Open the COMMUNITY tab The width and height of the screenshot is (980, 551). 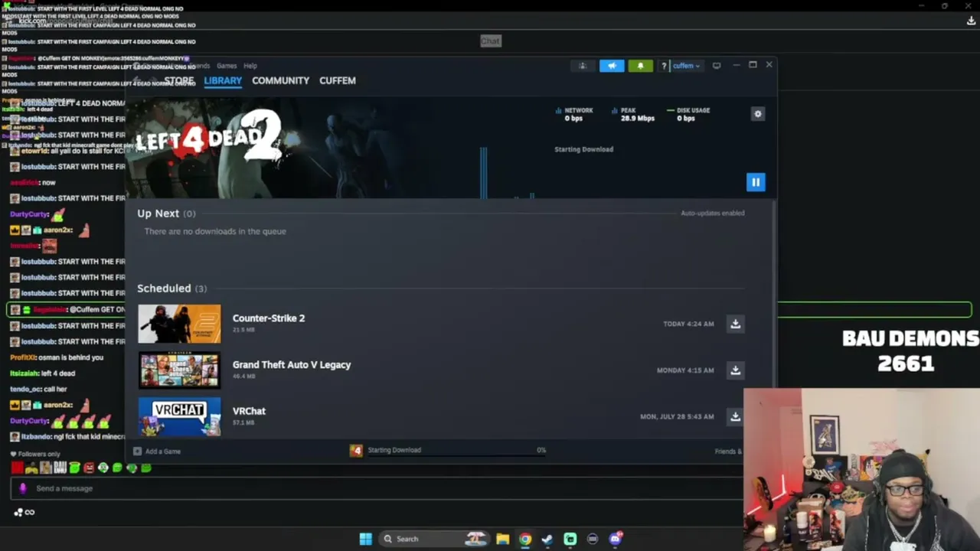point(280,80)
